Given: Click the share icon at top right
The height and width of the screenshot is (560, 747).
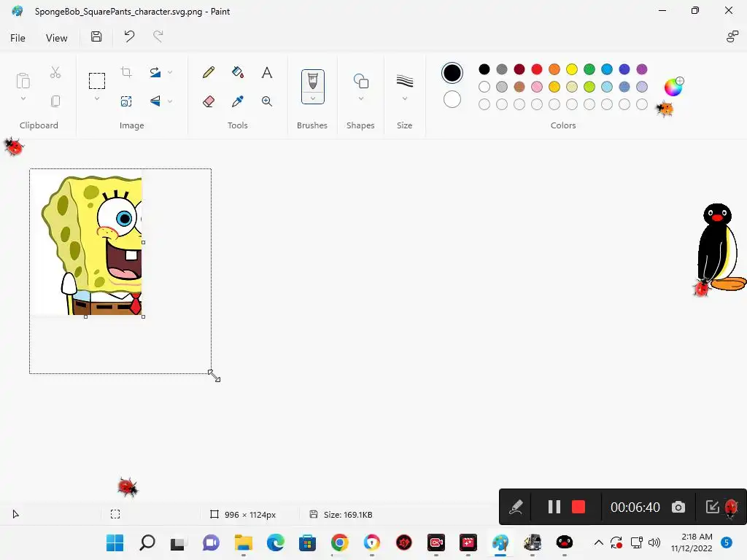Looking at the screenshot, I should pyautogui.click(x=732, y=36).
